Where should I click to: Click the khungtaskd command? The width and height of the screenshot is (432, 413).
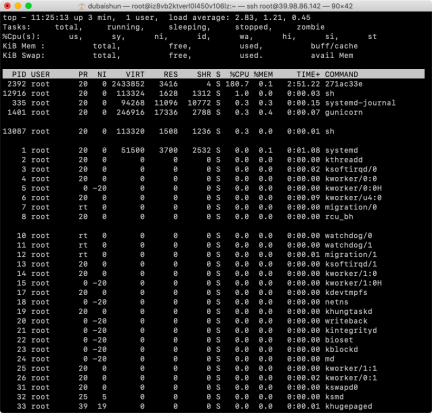tap(349, 312)
